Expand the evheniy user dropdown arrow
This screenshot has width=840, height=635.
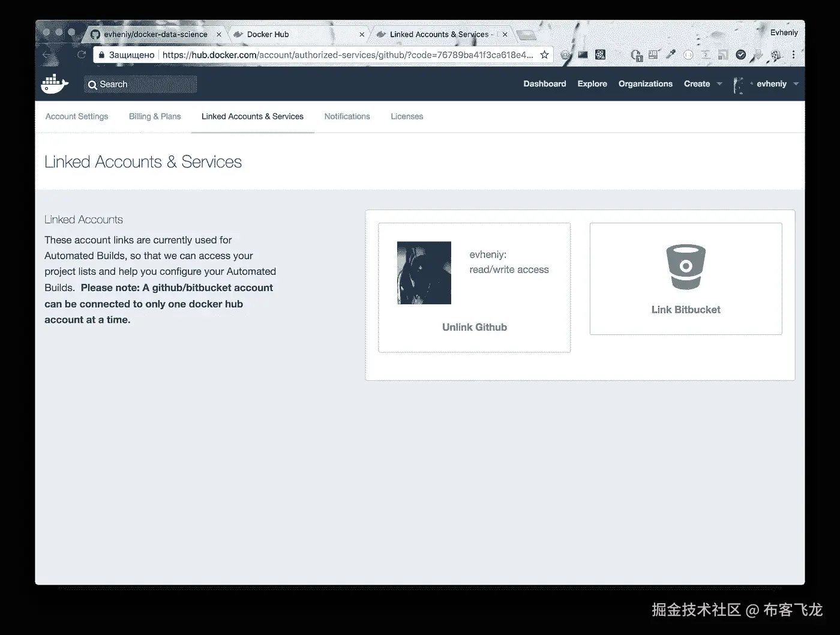[796, 84]
